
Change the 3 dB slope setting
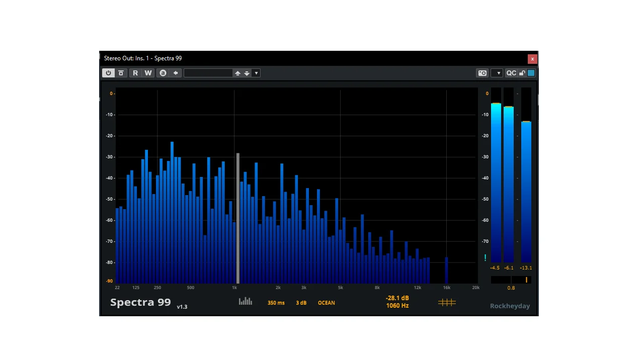click(301, 303)
